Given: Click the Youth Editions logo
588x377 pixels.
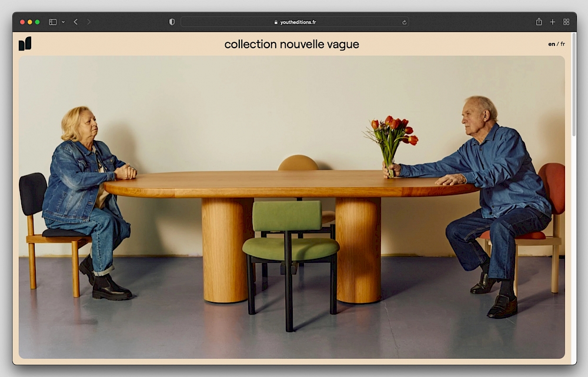Looking at the screenshot, I should click(25, 44).
